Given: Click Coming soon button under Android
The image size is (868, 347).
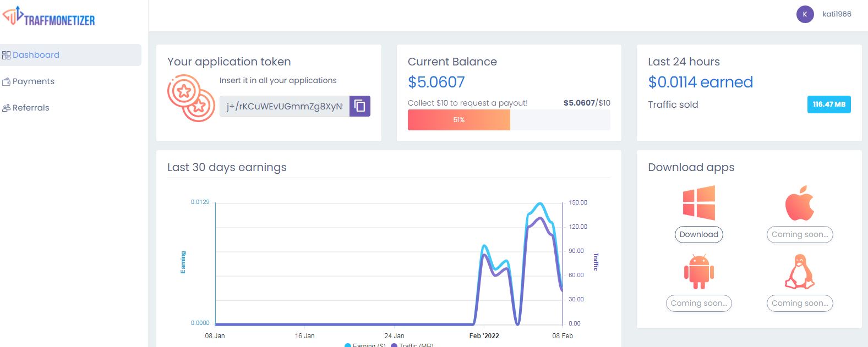Looking at the screenshot, I should pos(698,303).
